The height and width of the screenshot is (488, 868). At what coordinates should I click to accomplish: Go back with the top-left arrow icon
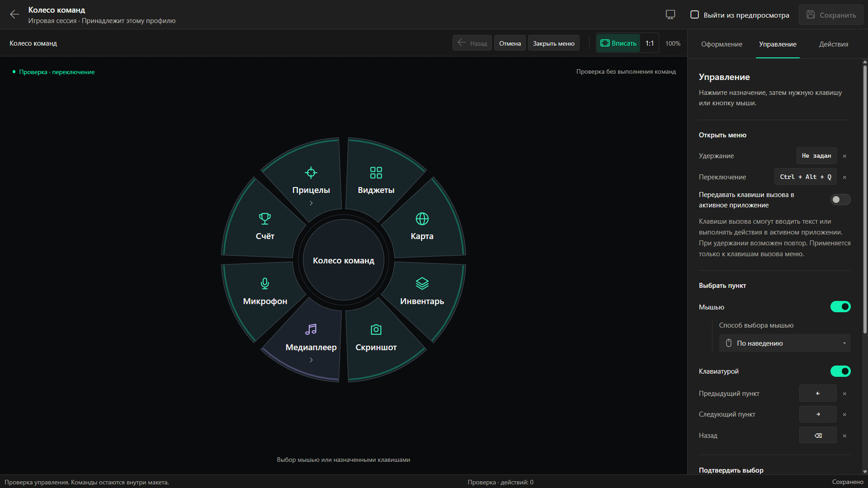pos(14,14)
